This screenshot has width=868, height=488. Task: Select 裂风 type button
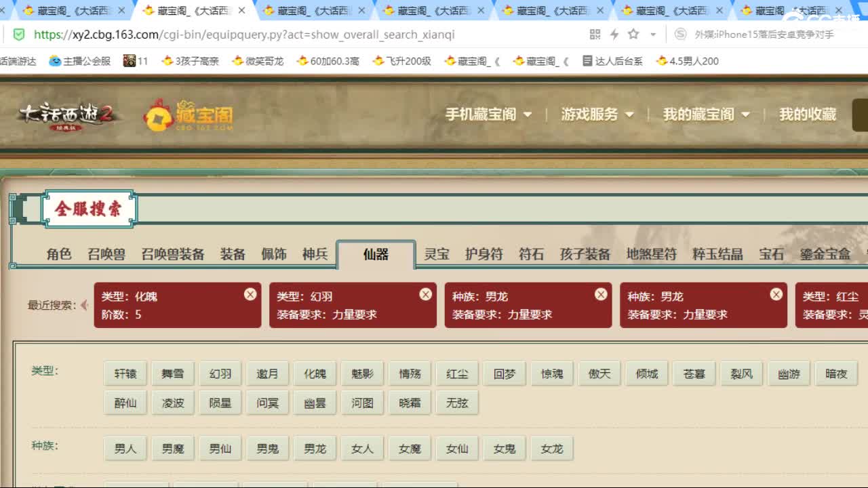click(x=742, y=373)
